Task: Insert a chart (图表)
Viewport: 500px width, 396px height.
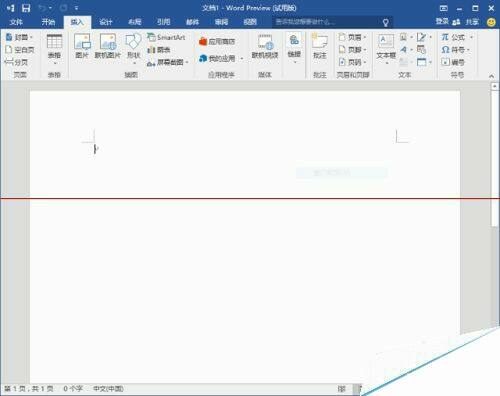Action: [159, 50]
